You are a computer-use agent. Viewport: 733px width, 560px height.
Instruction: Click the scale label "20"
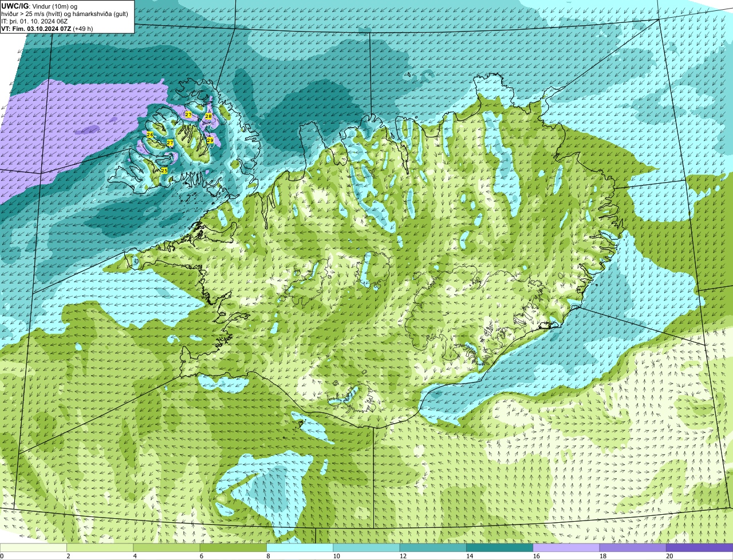(x=669, y=556)
